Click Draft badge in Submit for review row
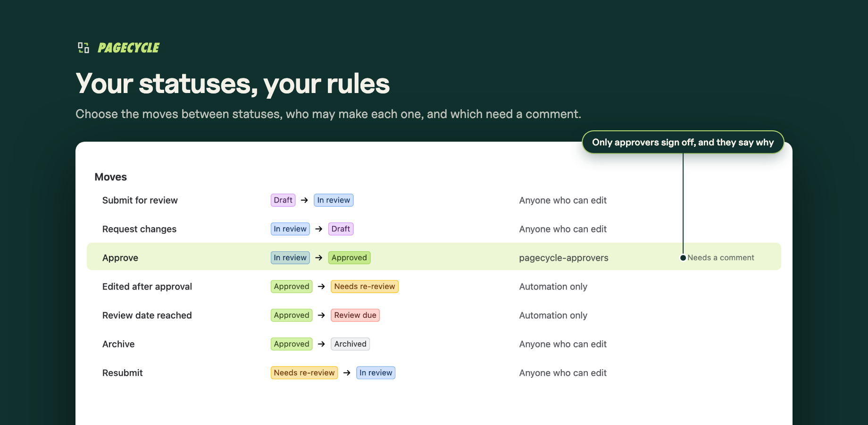This screenshot has height=425, width=868. (283, 200)
